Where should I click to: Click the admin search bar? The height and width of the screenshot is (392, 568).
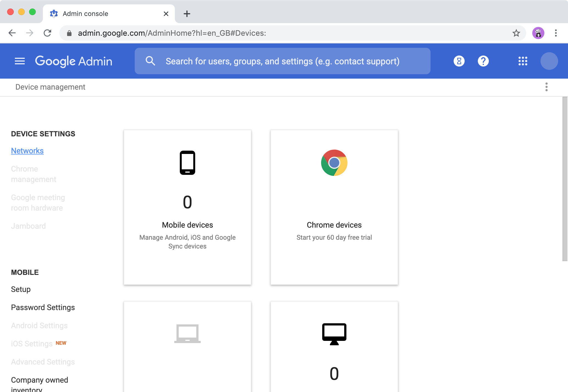(282, 61)
